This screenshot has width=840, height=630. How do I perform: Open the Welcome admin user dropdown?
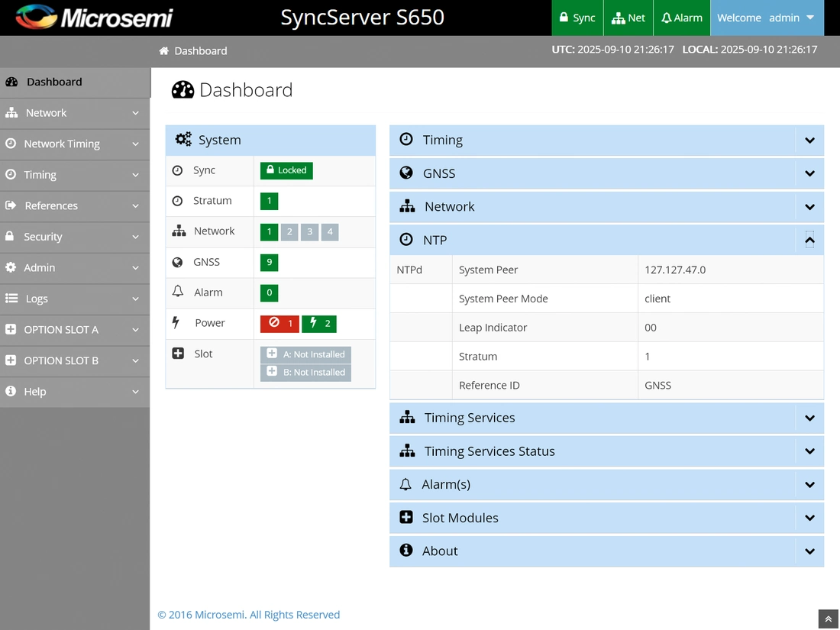[x=767, y=18]
